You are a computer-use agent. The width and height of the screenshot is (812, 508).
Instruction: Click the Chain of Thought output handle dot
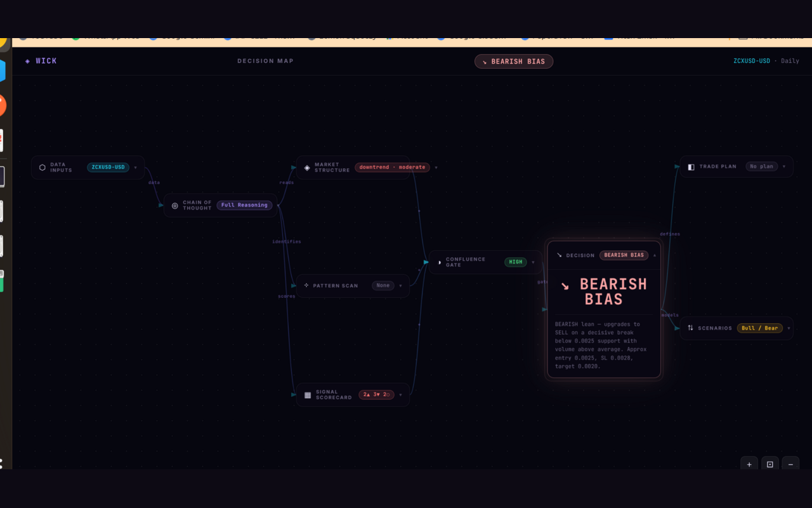point(278,206)
